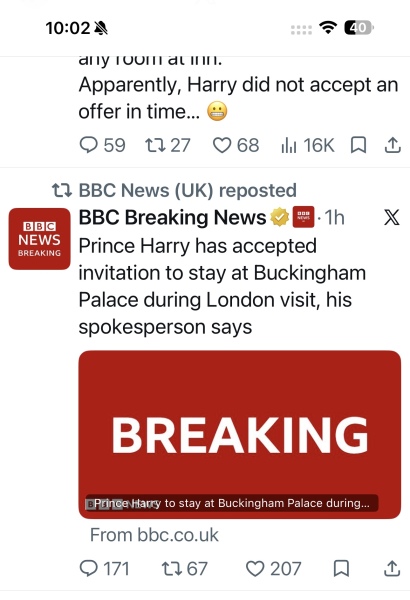Bookmark the top Harry offer post
410x600 pixels.
click(x=359, y=145)
